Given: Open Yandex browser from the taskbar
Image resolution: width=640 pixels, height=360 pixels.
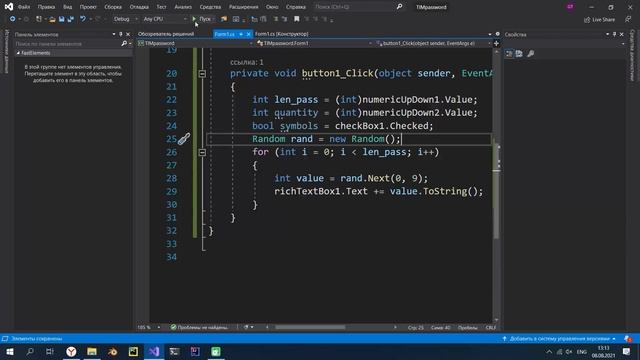Looking at the screenshot, I should click(x=71, y=351).
